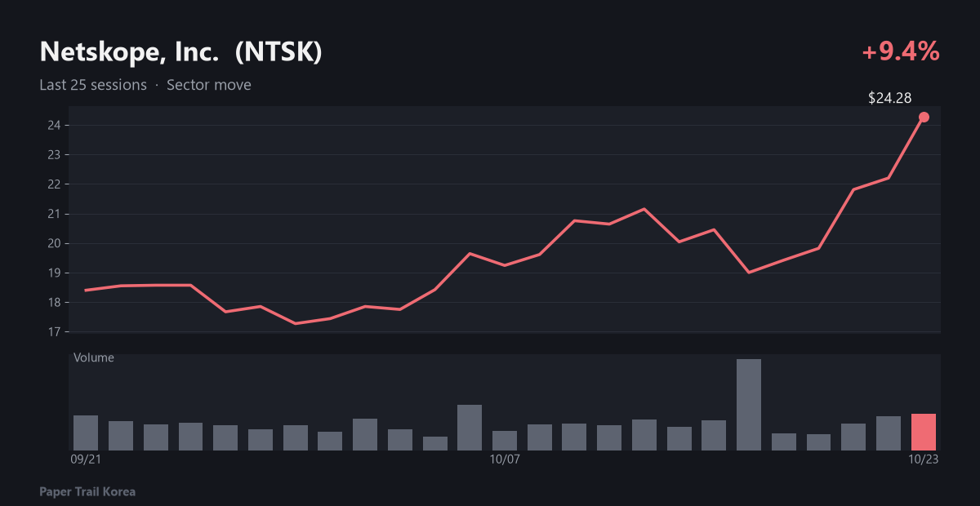Click the final data point marker on the line
The height and width of the screenshot is (506, 980).
(924, 117)
